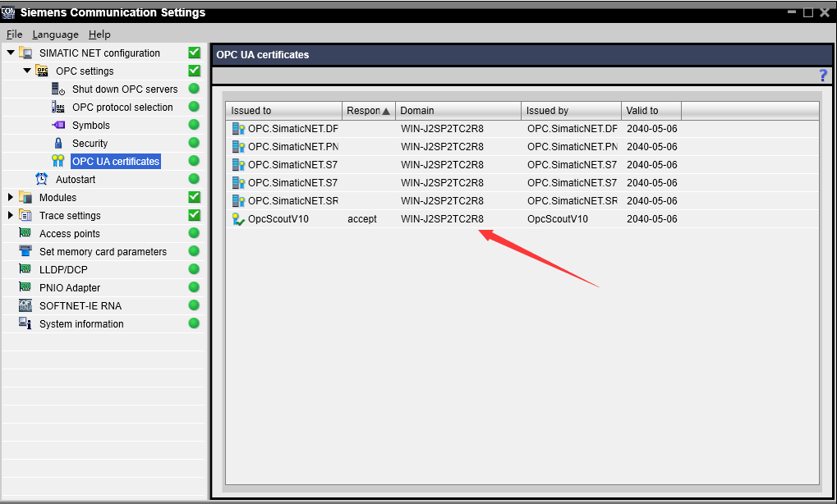Click the checkmark beside Modules
This screenshot has width=837, height=504.
pos(193,197)
